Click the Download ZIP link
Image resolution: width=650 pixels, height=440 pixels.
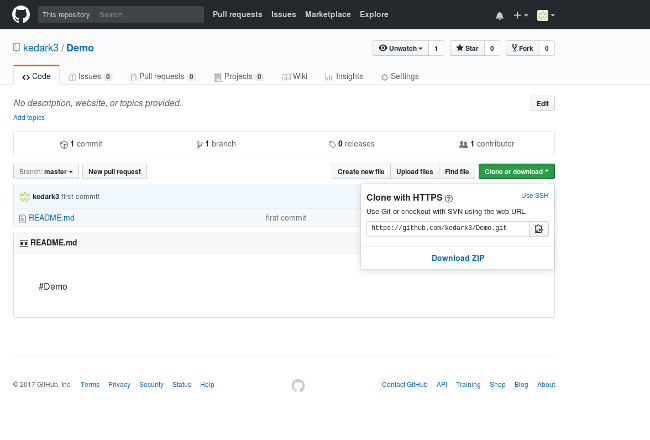pyautogui.click(x=458, y=258)
